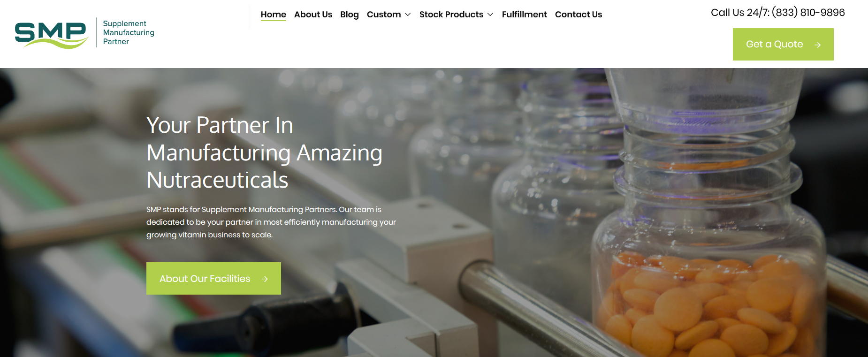Select the Stock Products menu label
Image resolution: width=868 pixels, height=357 pixels.
click(451, 15)
